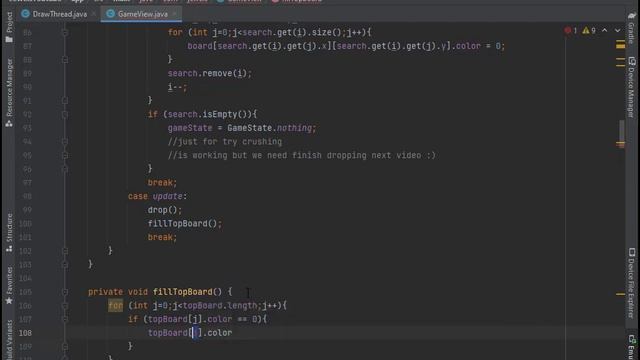Fold the for loop at line 106
Screen dimensions: 640x360
pos(65,306)
